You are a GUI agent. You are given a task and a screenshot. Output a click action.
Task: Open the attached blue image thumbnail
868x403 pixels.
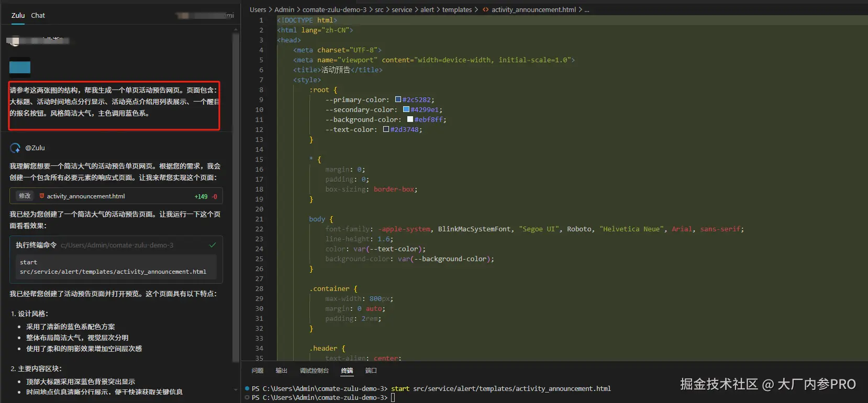click(20, 67)
